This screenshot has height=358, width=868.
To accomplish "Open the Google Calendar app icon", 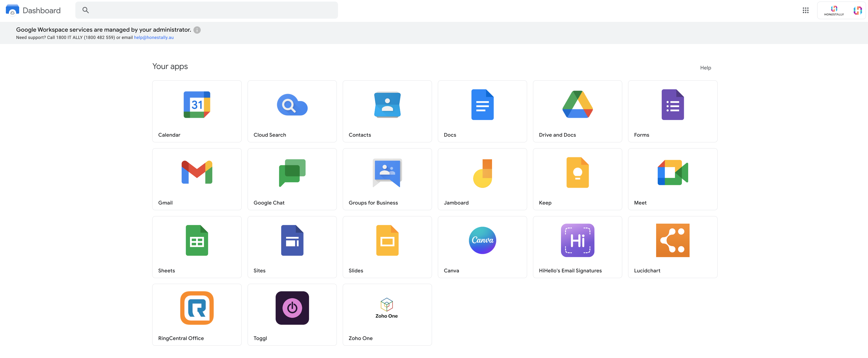I will click(x=197, y=105).
